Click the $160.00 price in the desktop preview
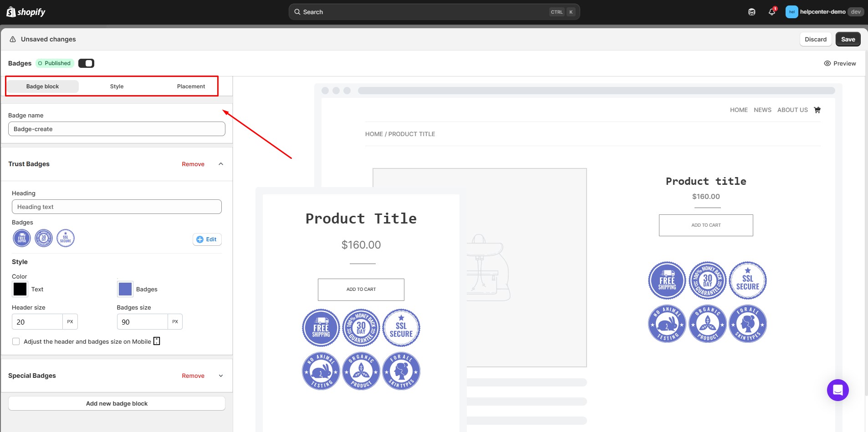868x432 pixels. (706, 197)
